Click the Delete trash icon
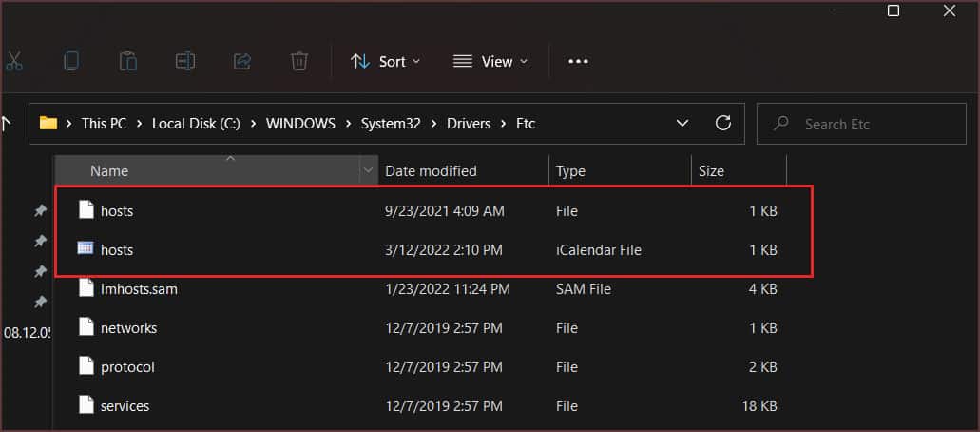The width and height of the screenshot is (980, 432). tap(299, 61)
